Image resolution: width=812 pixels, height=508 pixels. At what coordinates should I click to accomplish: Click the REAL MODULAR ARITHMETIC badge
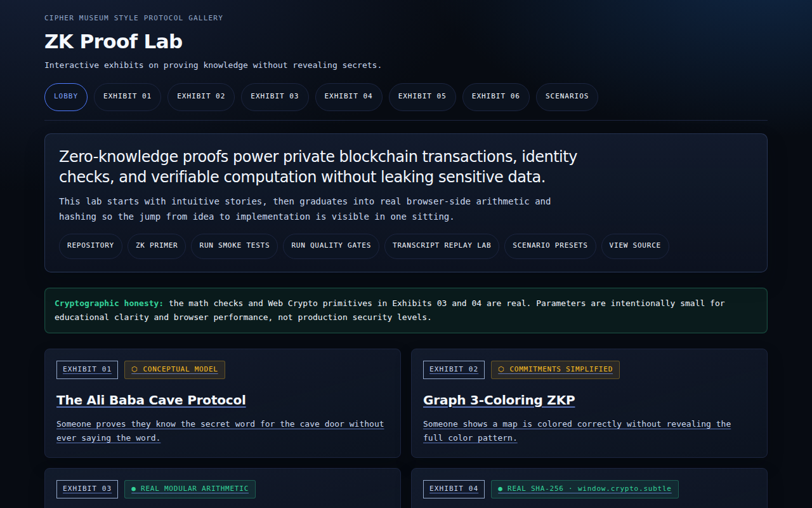pyautogui.click(x=190, y=489)
